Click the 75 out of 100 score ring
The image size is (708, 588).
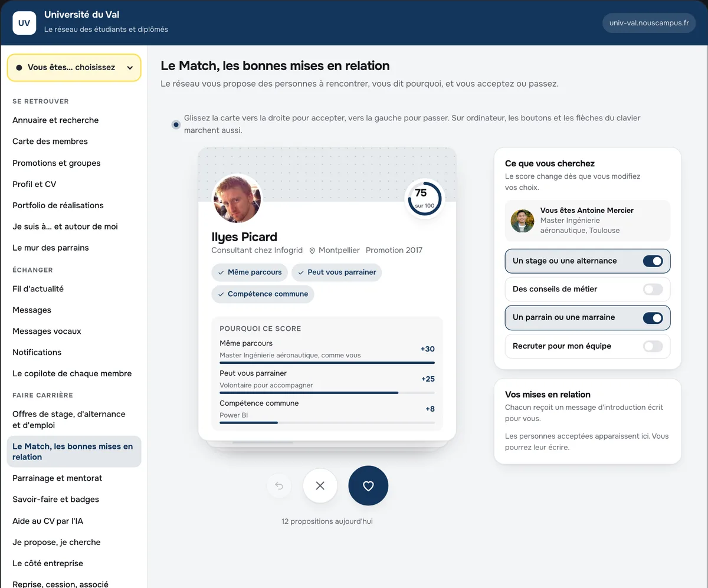(424, 199)
